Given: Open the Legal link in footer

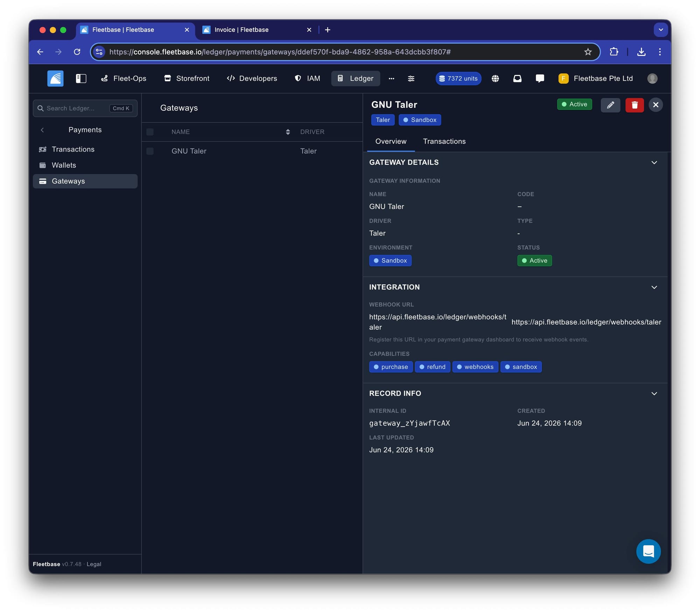Looking at the screenshot, I should (94, 564).
